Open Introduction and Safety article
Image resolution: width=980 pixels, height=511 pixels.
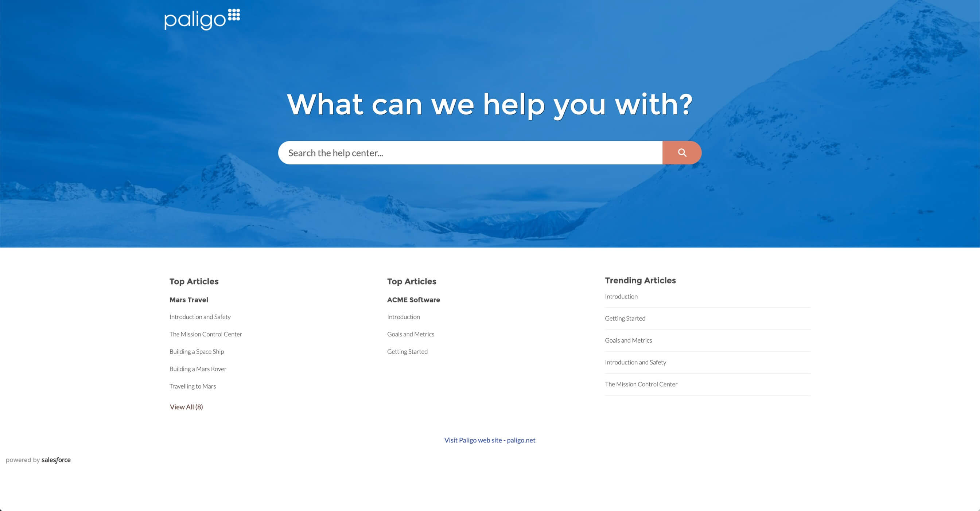[200, 317]
